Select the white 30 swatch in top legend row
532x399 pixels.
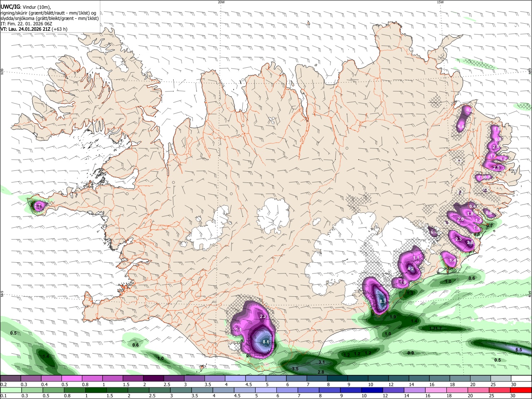tap(521, 379)
